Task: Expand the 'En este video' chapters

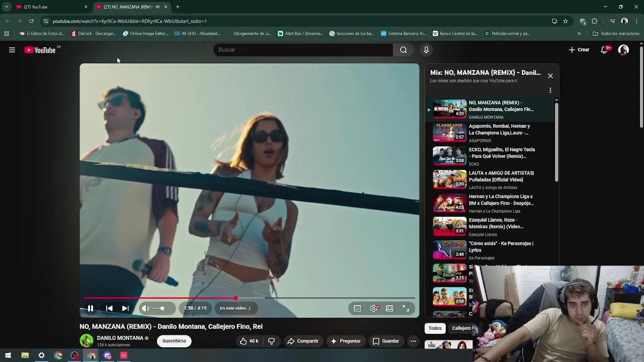Action: (235, 308)
